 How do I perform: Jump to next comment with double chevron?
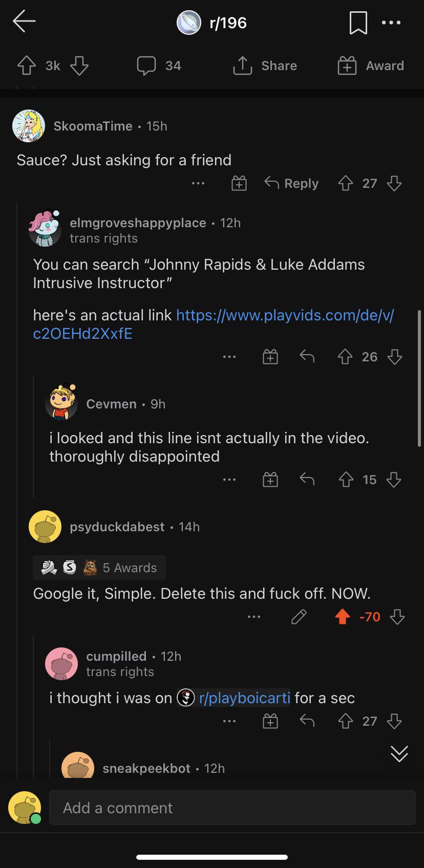point(399,753)
